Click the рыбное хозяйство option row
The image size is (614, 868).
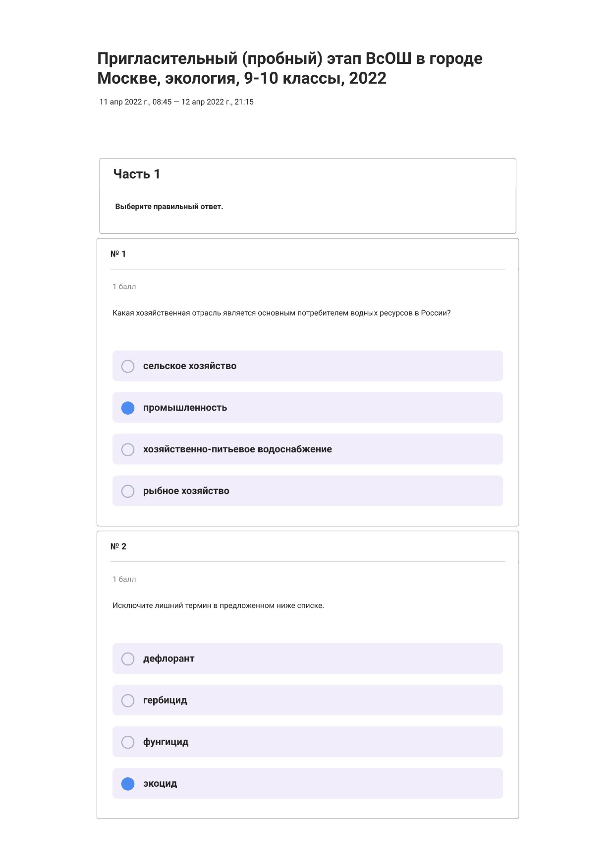(x=308, y=491)
